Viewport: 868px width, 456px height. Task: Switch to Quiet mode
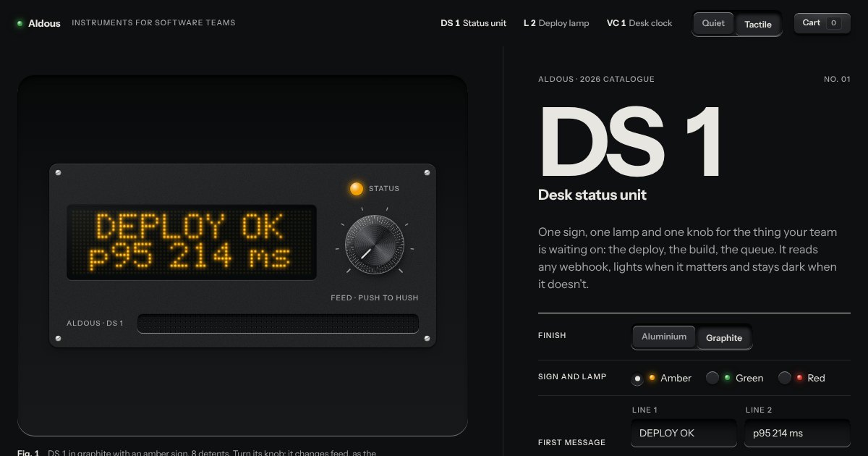coord(713,23)
